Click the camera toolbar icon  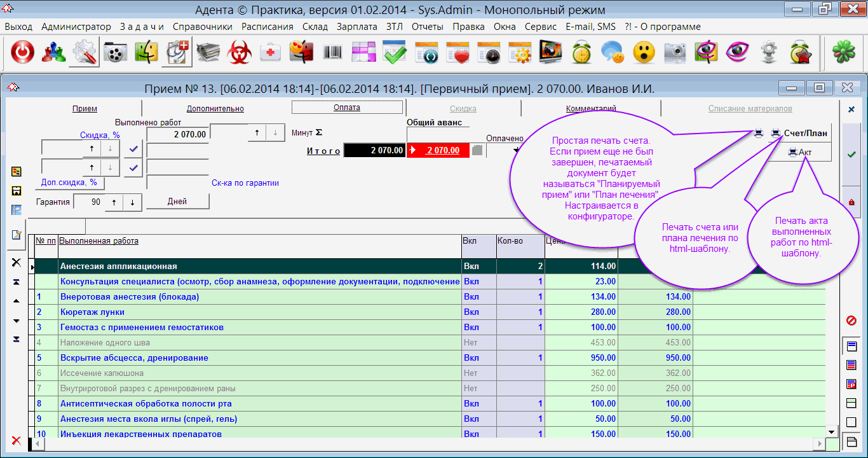[675, 53]
